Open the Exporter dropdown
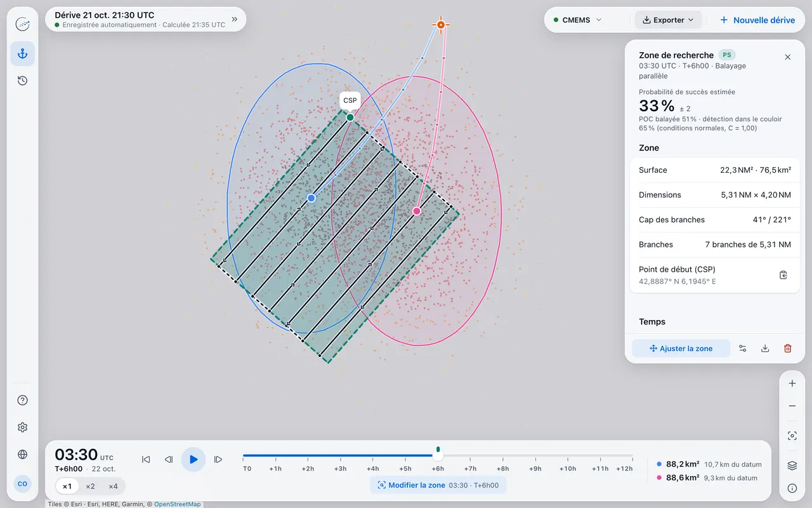Viewport: 812px width, 508px height. (x=669, y=20)
